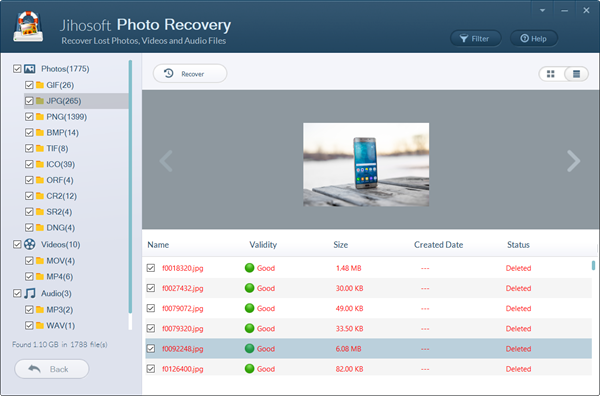Viewport: 600px width, 396px height.
Task: Select the CR2(12) folder
Action: (x=62, y=196)
